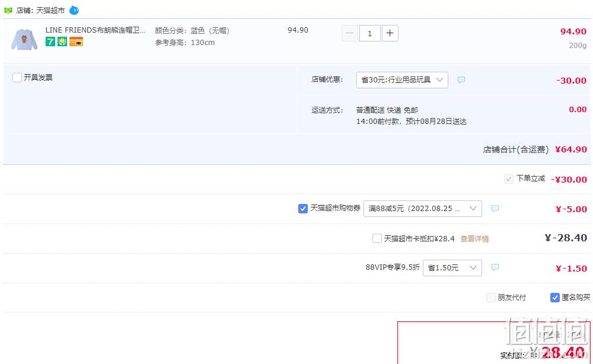Open the 查看详情 link
Image resolution: width=593 pixels, height=364 pixels.
point(474,239)
